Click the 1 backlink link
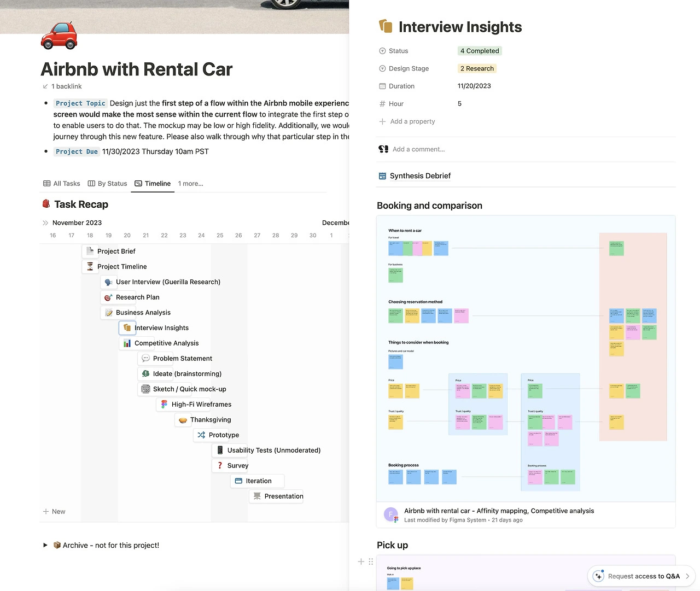The image size is (700, 591). tap(62, 86)
